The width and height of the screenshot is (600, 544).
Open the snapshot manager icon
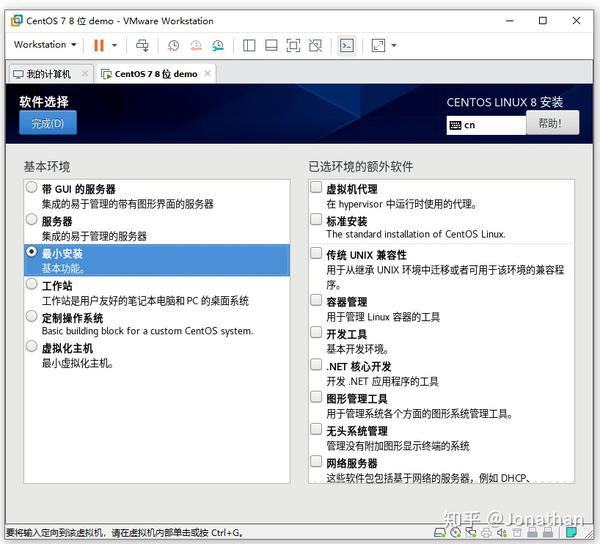click(x=218, y=46)
